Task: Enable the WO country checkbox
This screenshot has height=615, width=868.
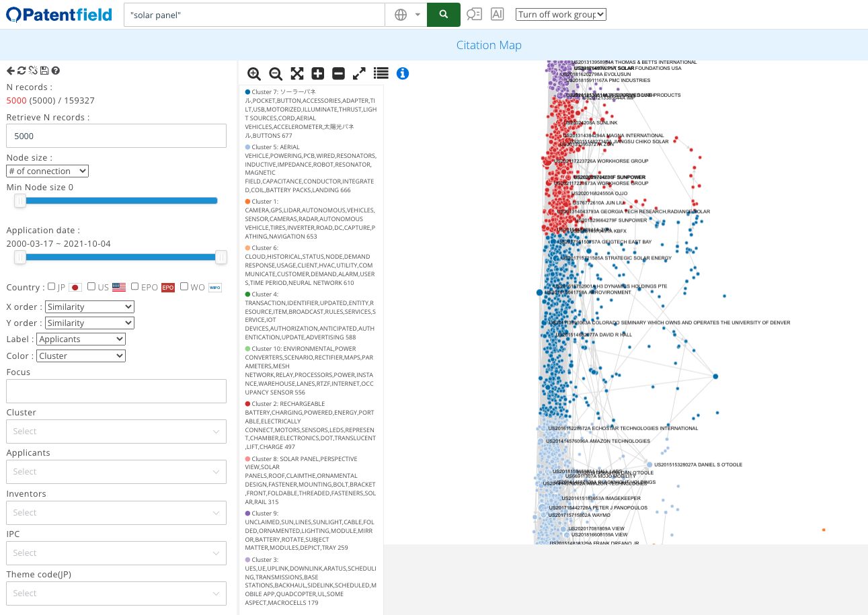Action: click(184, 286)
